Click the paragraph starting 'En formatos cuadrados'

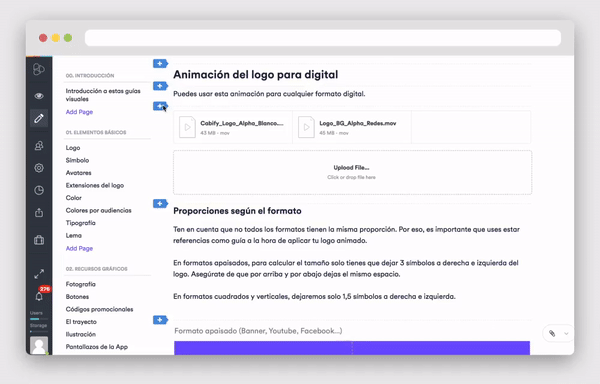[314, 297]
